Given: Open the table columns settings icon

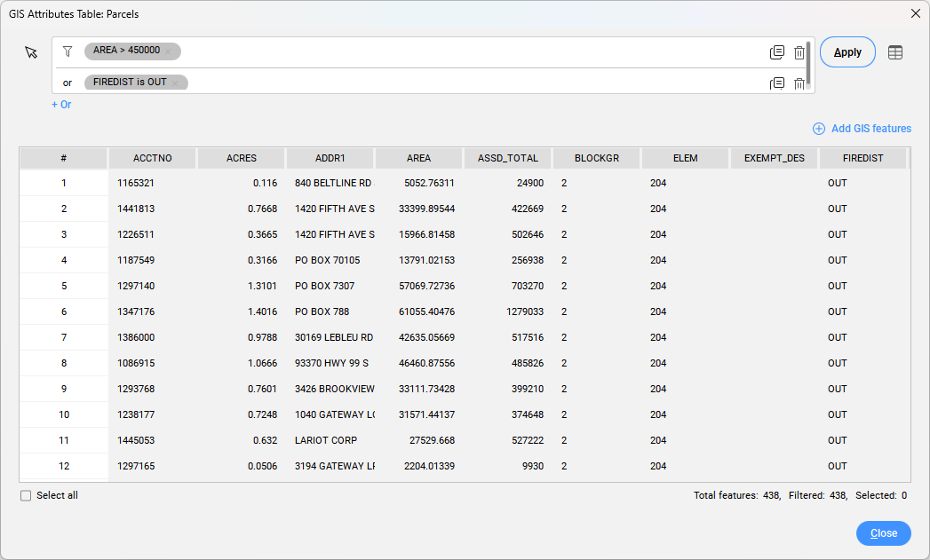Looking at the screenshot, I should point(895,52).
